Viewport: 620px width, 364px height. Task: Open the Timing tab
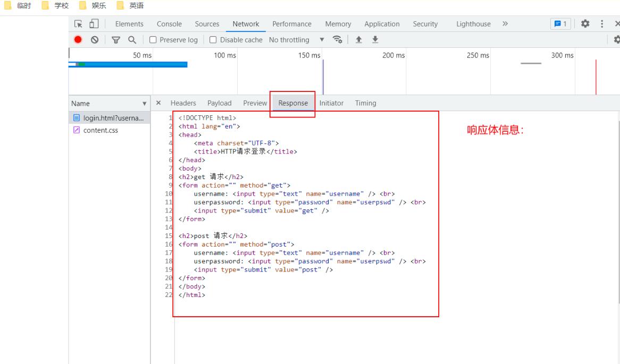tap(365, 103)
